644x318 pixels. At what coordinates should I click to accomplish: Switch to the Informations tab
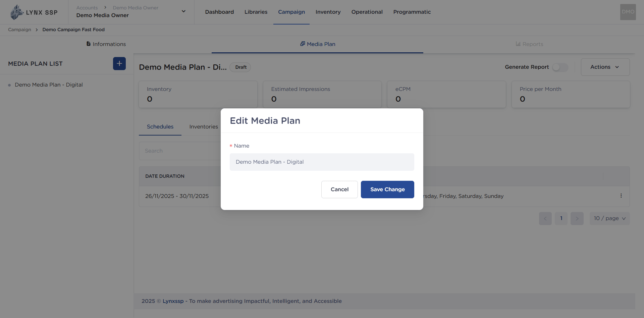[106, 44]
